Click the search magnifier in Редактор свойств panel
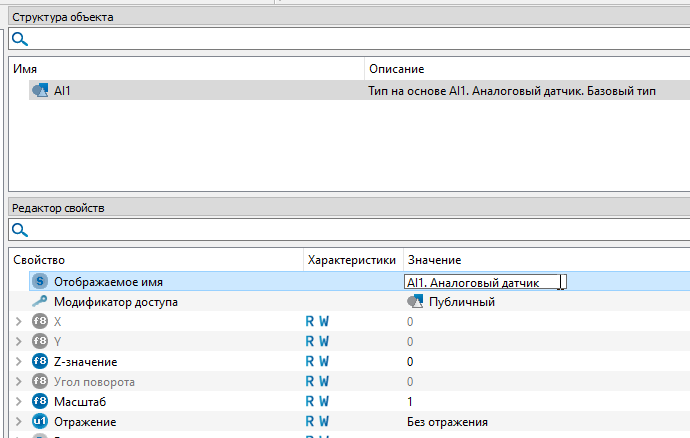This screenshot has width=690, height=438. click(x=20, y=230)
